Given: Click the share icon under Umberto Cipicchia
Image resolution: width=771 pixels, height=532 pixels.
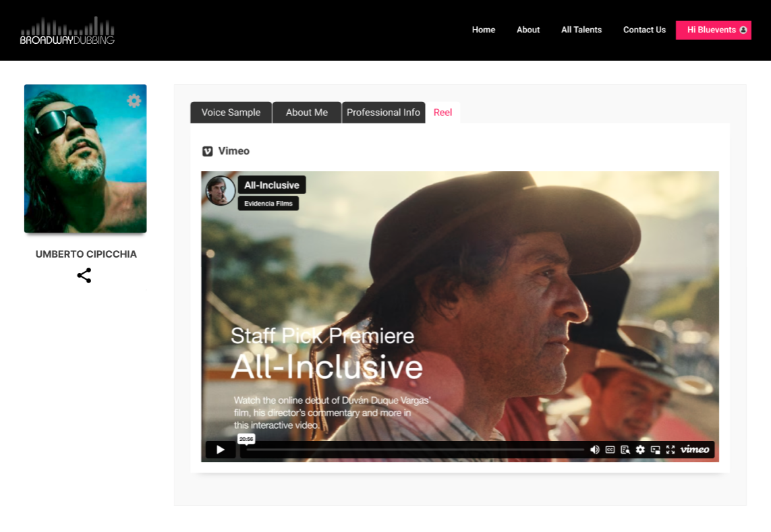Looking at the screenshot, I should tap(84, 275).
